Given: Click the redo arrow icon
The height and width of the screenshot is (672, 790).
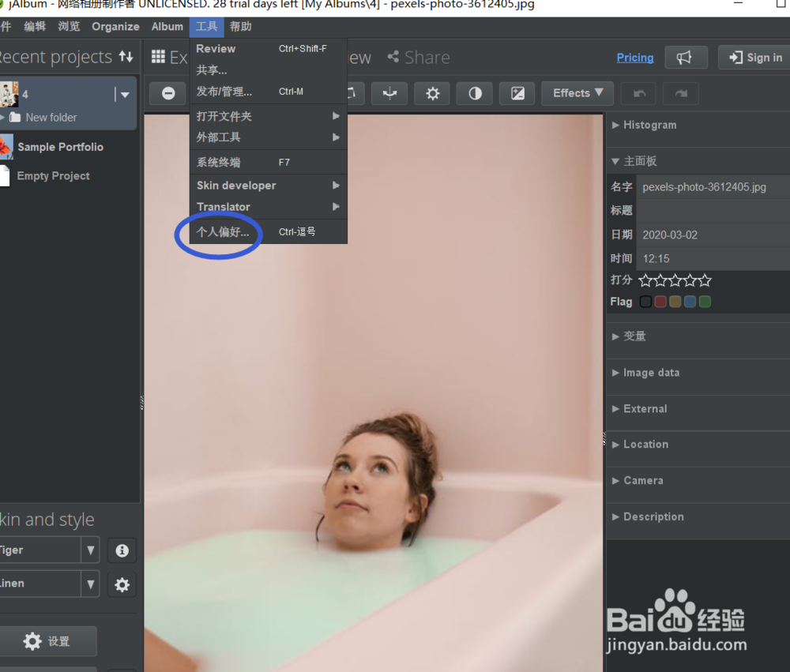Looking at the screenshot, I should pyautogui.click(x=681, y=93).
